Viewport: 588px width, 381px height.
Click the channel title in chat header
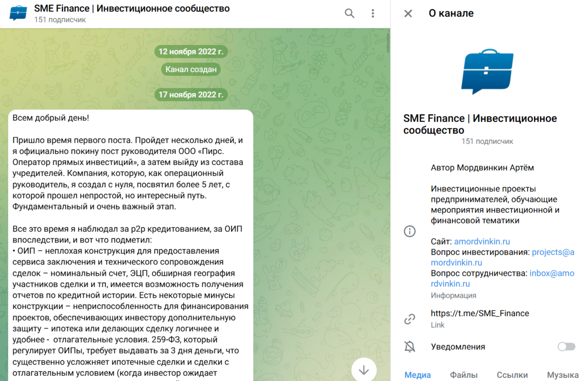coord(132,8)
